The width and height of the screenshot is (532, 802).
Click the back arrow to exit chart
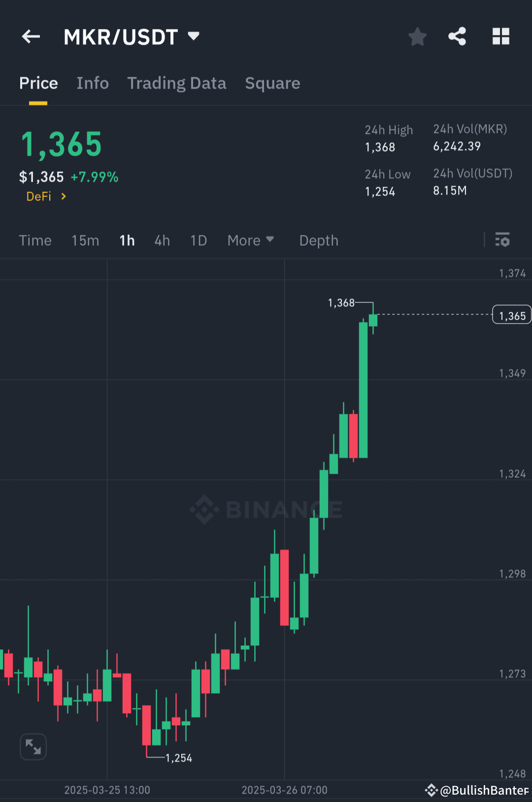click(x=31, y=36)
